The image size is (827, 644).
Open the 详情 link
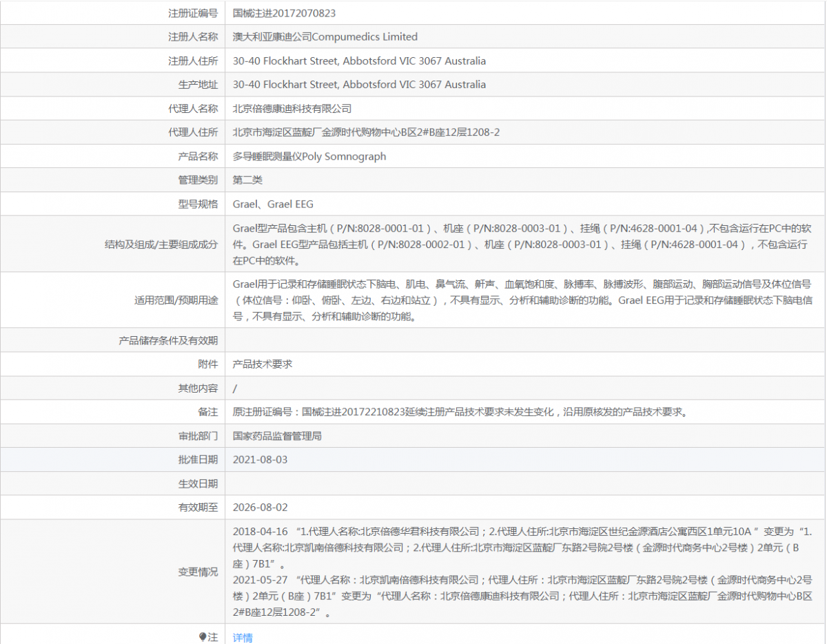click(x=243, y=638)
